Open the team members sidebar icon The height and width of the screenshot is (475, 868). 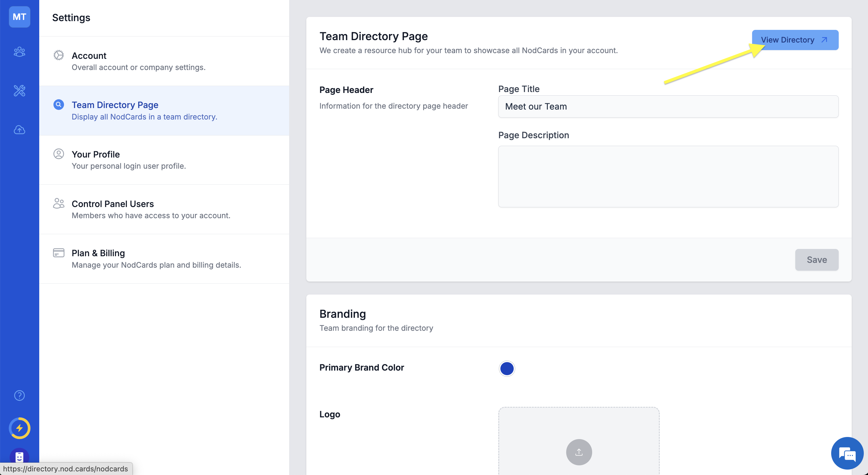[19, 52]
